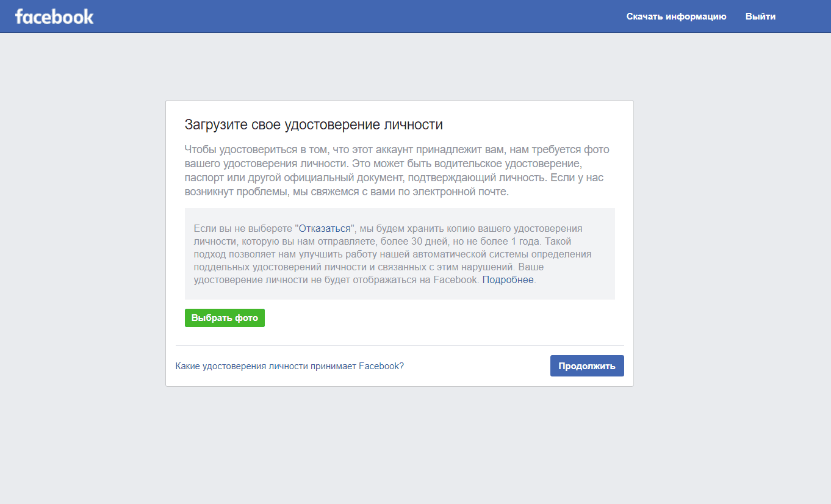The height and width of the screenshot is (504, 831).
Task: Open Какие удостоверения личности принимает Facebook? link
Action: pyautogui.click(x=290, y=366)
